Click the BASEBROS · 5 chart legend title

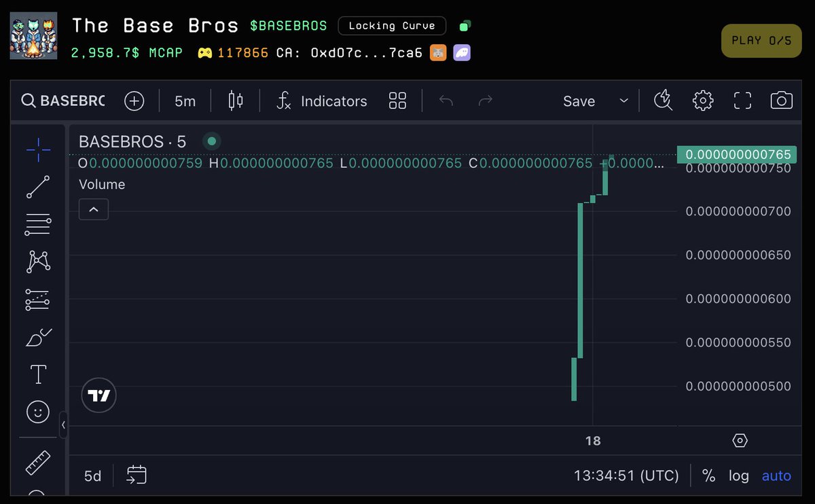tap(132, 142)
